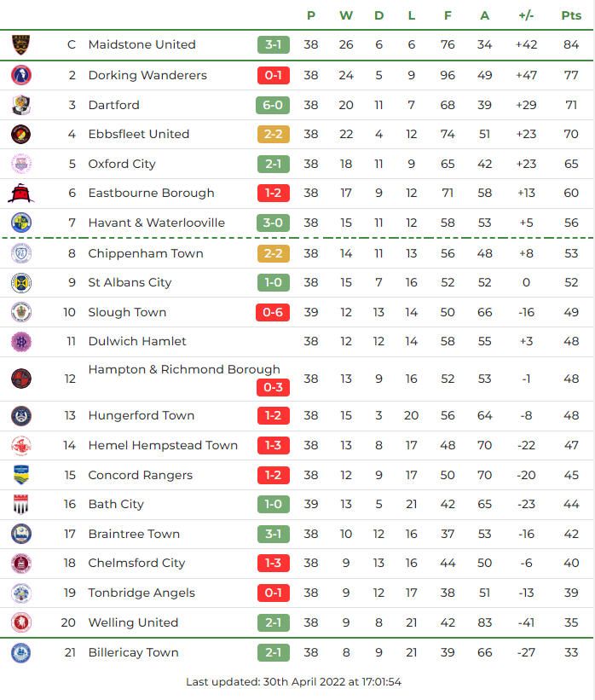
Task: Click the +/- goal difference column header
Action: [526, 15]
